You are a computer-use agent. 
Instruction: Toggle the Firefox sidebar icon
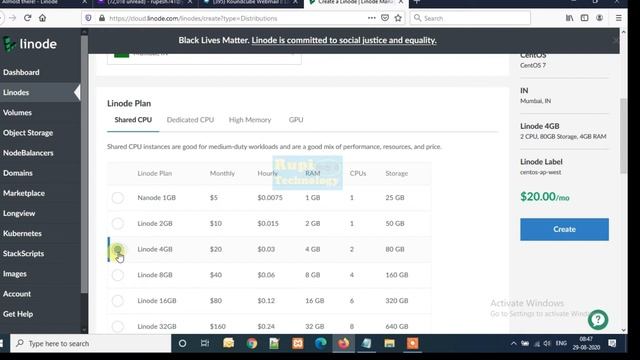pos(584,18)
